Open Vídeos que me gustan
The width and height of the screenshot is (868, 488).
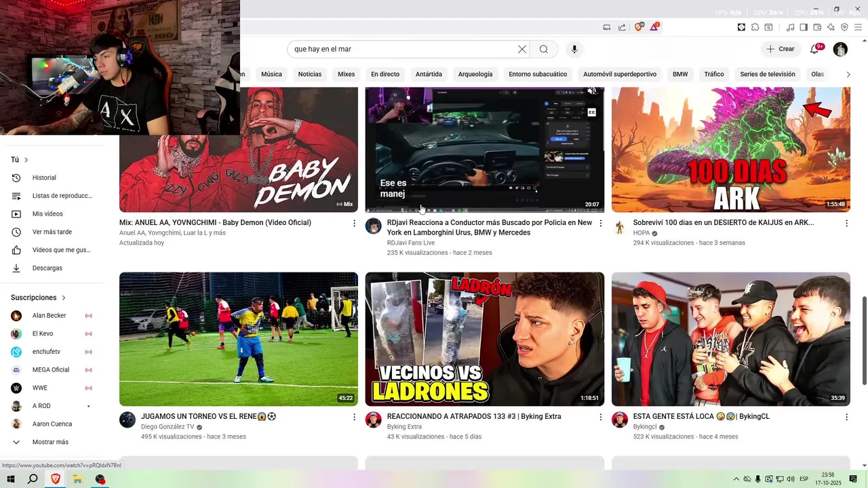pos(52,250)
